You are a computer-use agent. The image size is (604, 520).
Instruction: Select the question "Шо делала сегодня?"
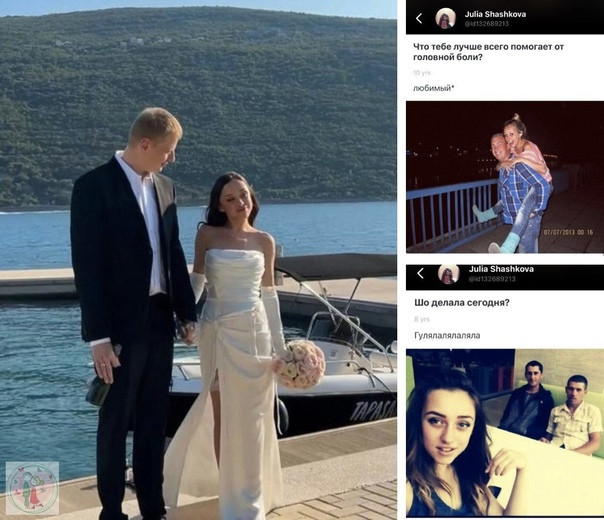(461, 303)
